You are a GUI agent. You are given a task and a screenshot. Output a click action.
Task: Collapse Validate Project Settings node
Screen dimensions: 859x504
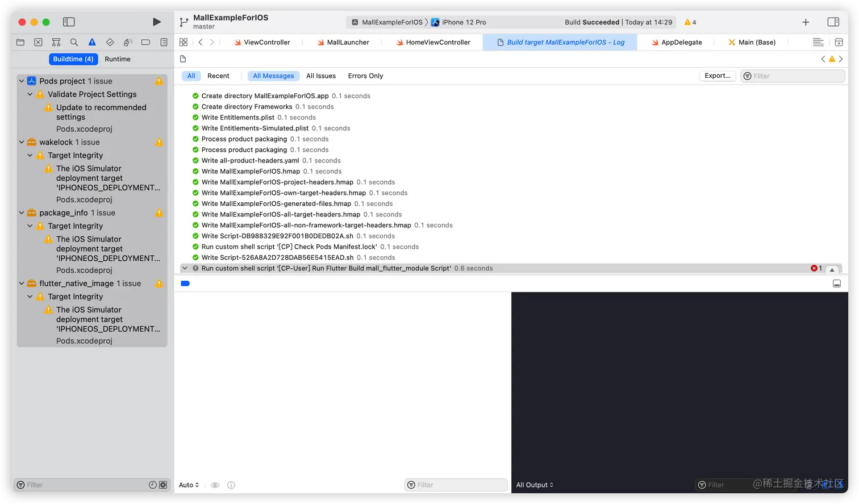(x=30, y=94)
